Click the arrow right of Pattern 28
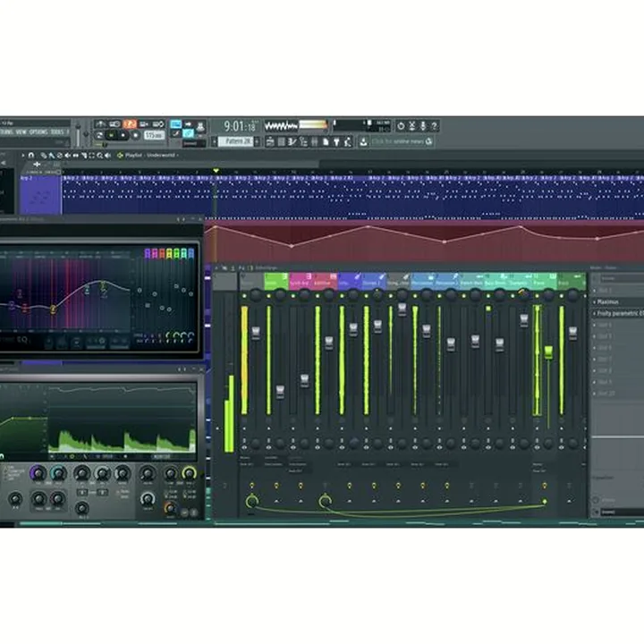 coord(257,141)
